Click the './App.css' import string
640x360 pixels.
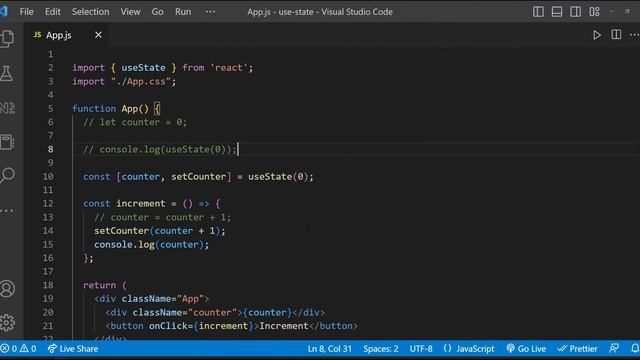coord(140,82)
